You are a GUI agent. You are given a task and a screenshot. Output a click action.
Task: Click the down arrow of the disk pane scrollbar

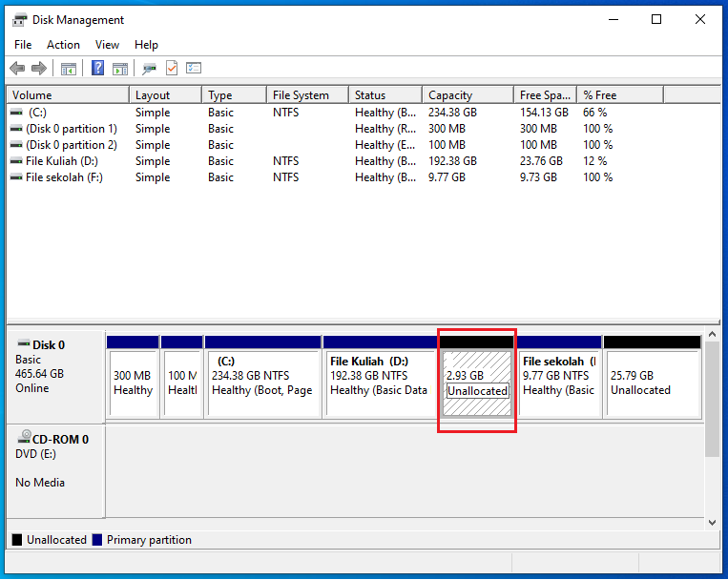point(712,522)
